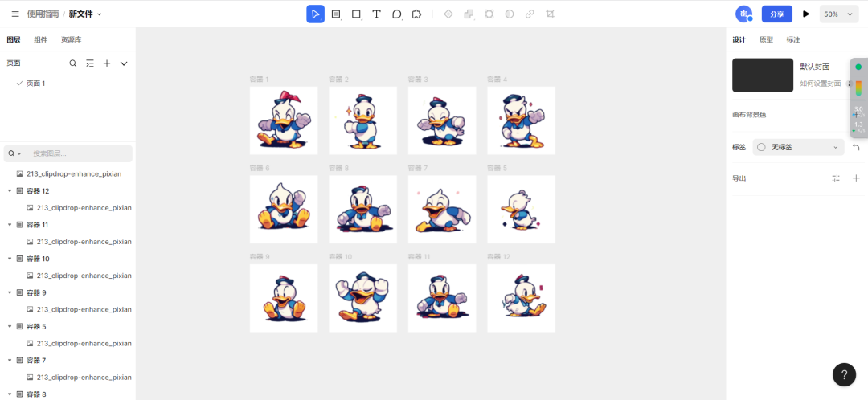Open the help question mark button

coord(844,374)
